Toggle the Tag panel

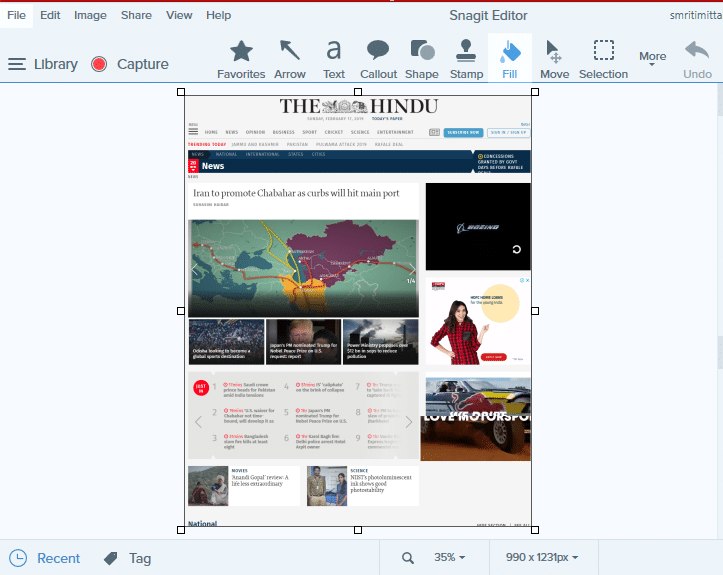(127, 558)
